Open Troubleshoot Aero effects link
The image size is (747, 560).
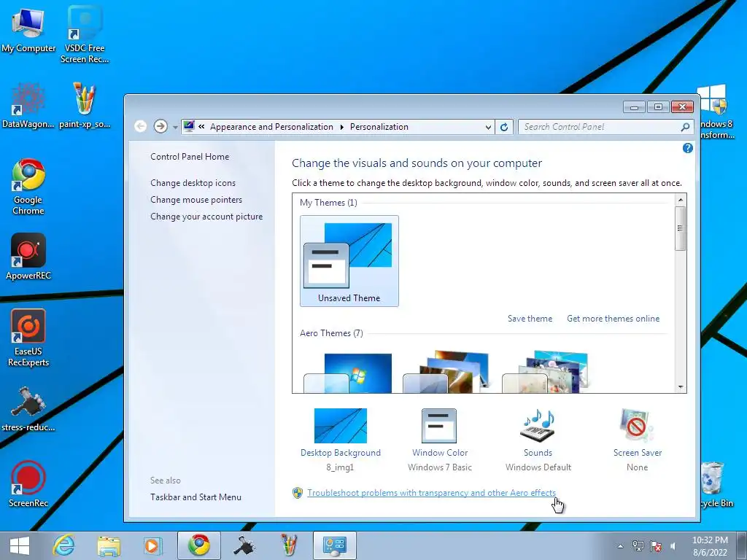[431, 493]
